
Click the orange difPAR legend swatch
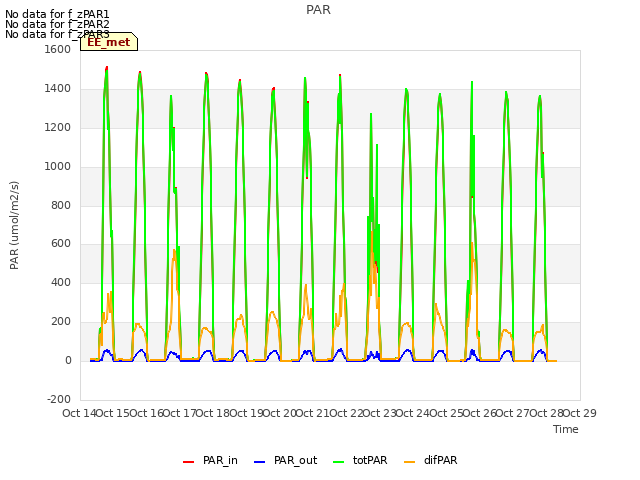click(409, 462)
